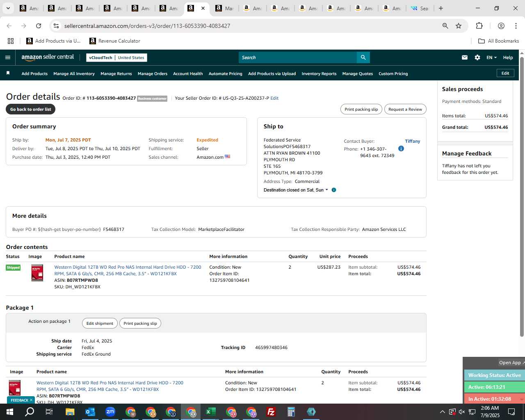Click the Seller Central search field

[x=298, y=57]
